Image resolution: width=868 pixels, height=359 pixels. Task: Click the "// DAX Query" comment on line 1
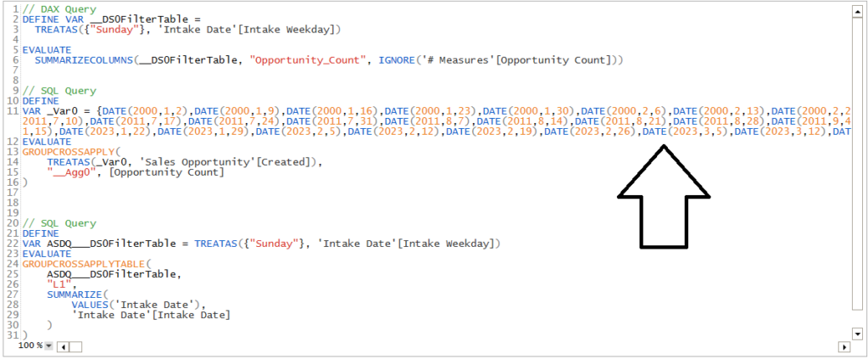[x=58, y=9]
